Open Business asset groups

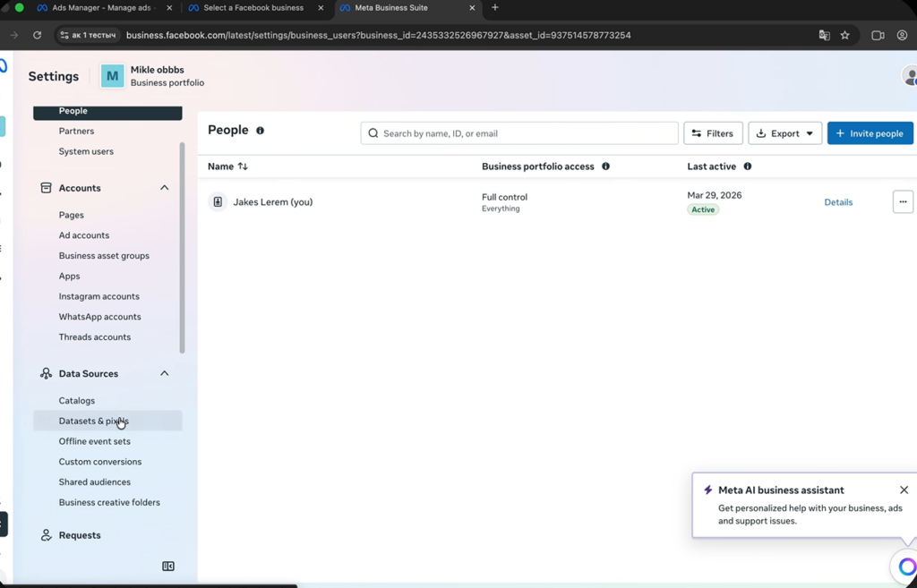104,255
